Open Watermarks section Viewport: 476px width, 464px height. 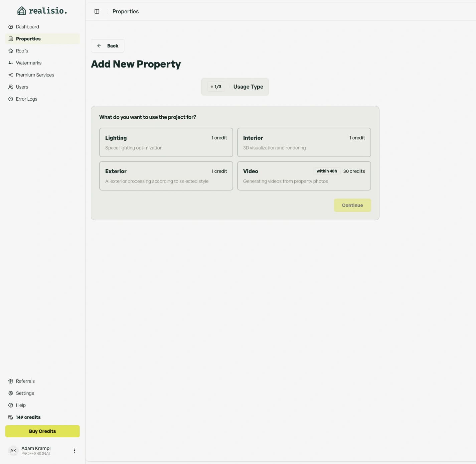tap(42, 63)
